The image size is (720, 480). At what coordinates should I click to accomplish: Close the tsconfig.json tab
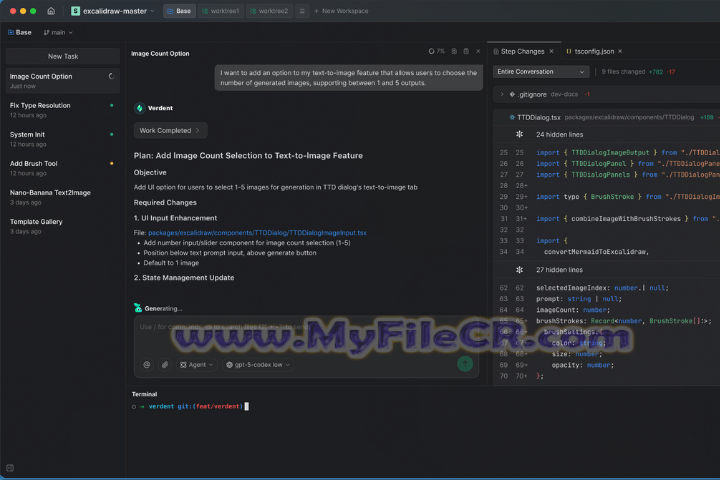(620, 51)
